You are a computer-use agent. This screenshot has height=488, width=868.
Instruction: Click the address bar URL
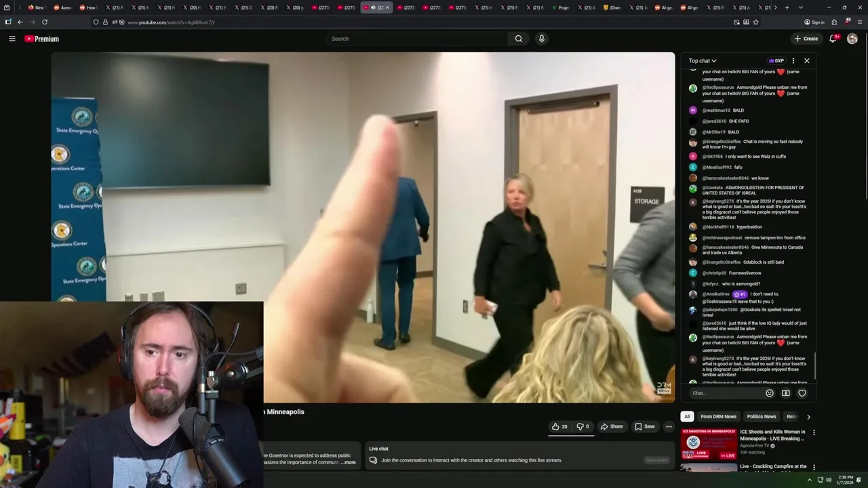tap(171, 22)
